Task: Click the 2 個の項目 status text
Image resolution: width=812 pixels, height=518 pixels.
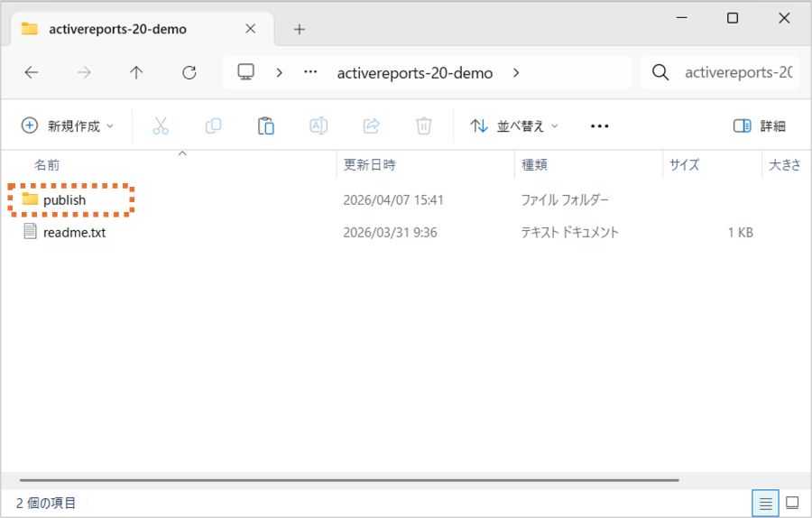Action: click(x=46, y=503)
